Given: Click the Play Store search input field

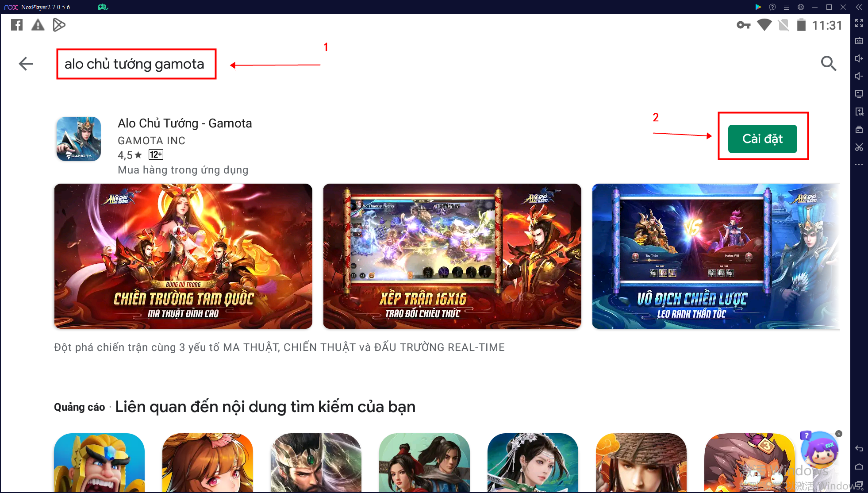Looking at the screenshot, I should tap(135, 64).
